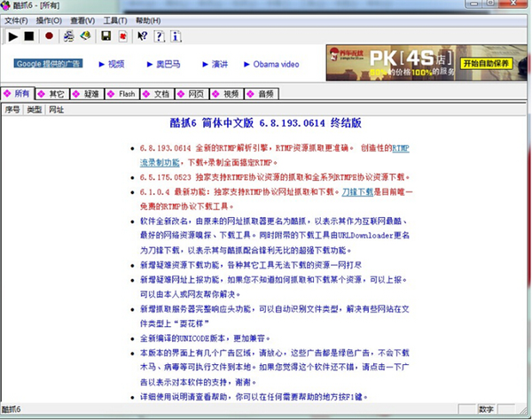Open the 帮助(H) menu

[x=148, y=21]
